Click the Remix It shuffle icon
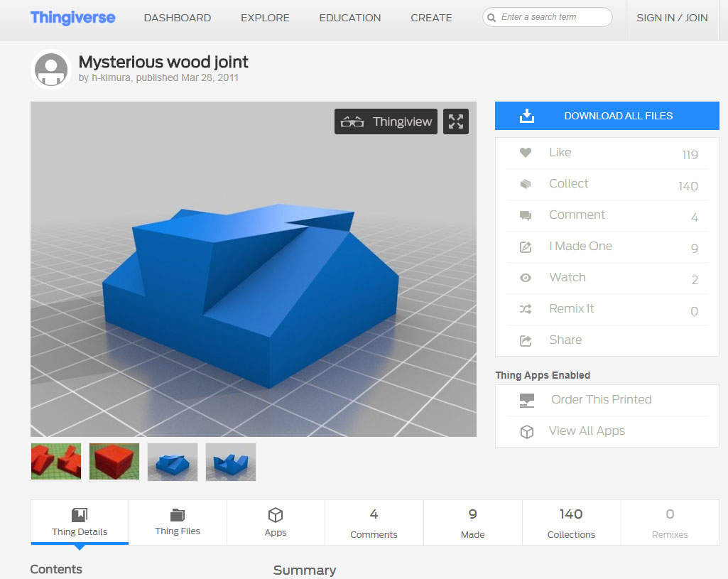This screenshot has width=728, height=579. tap(526, 309)
